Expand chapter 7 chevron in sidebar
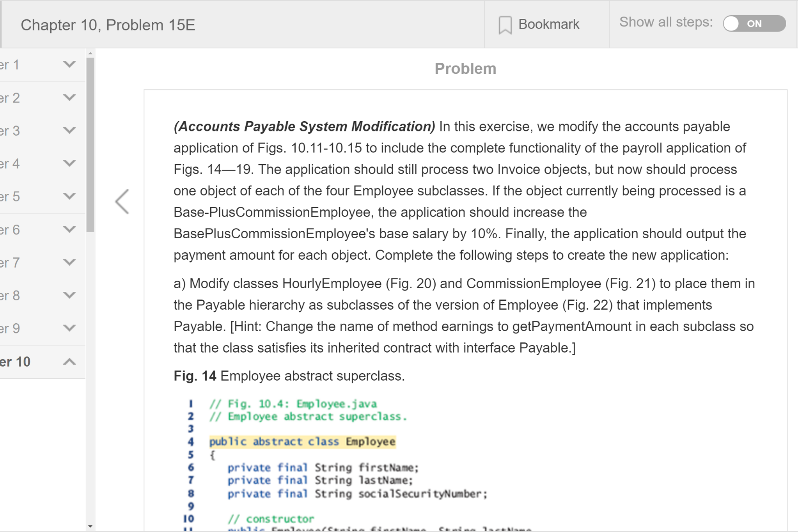This screenshot has height=532, width=798. 69,262
